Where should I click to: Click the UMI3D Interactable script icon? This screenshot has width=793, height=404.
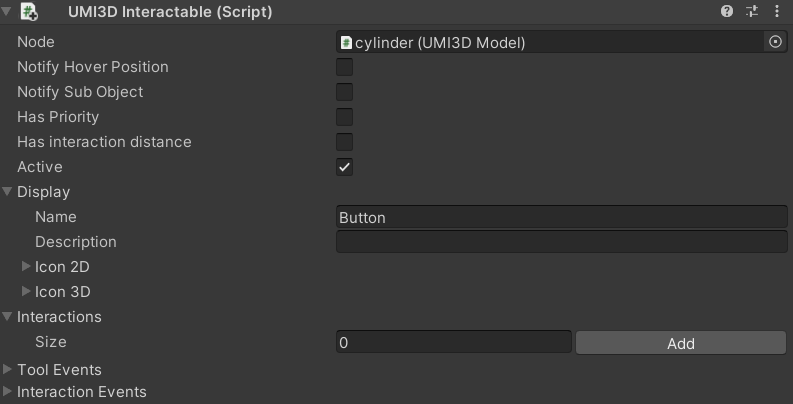(29, 11)
